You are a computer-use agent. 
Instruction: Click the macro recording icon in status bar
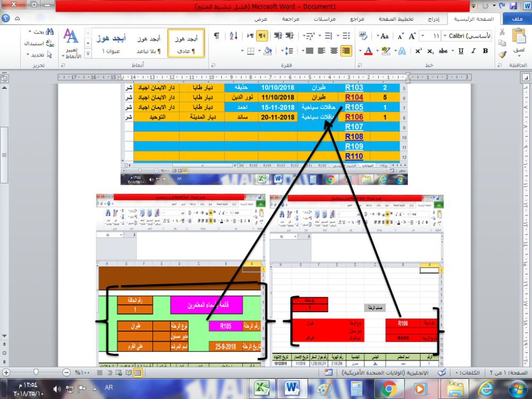(x=328, y=372)
